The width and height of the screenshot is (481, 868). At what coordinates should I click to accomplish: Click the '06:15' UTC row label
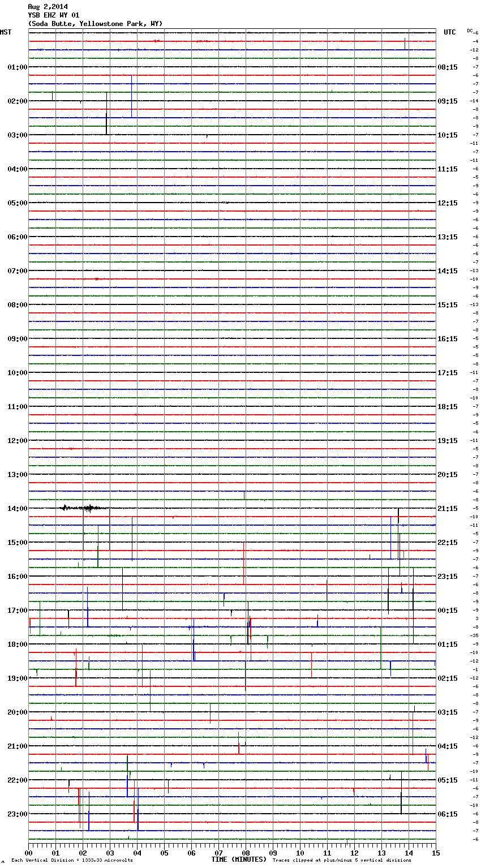pyautogui.click(x=448, y=814)
